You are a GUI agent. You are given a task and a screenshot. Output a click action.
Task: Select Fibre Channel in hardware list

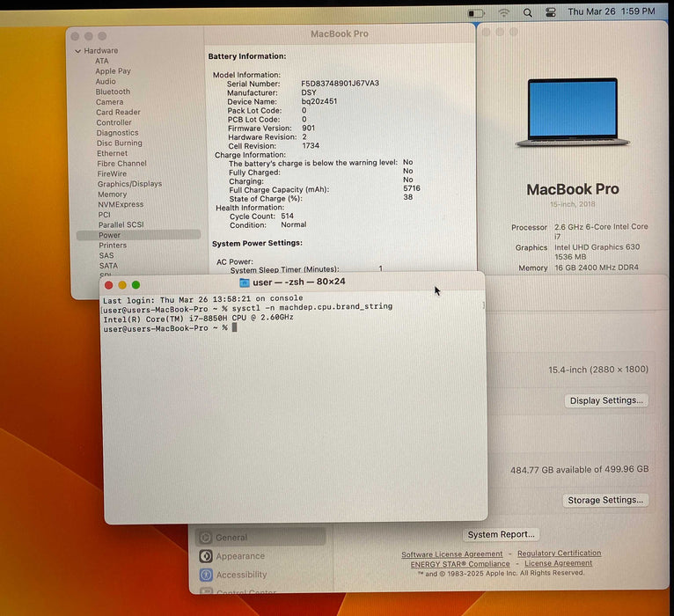coord(121,164)
